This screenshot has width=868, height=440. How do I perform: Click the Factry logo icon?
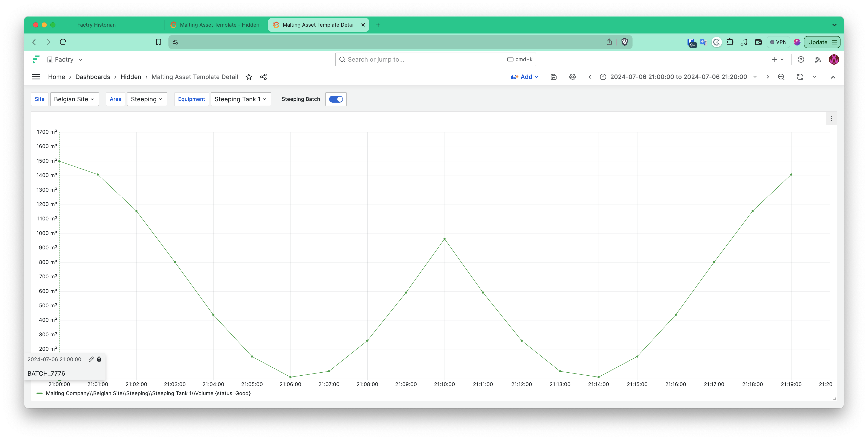pos(36,60)
